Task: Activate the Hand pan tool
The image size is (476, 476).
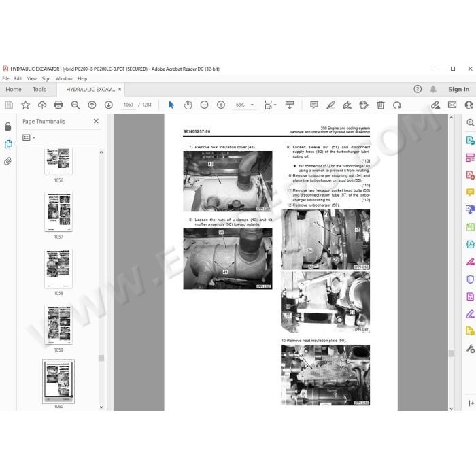Action: pyautogui.click(x=188, y=105)
